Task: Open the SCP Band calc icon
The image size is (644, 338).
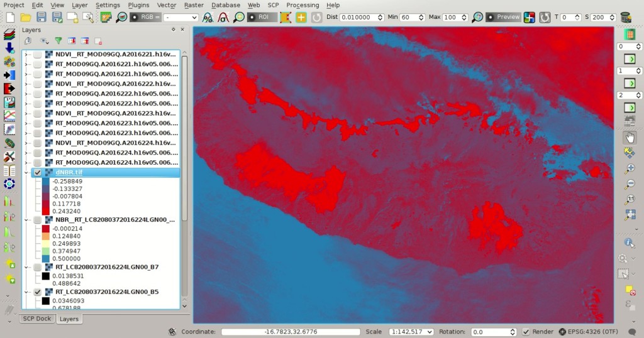Action: pos(9,102)
